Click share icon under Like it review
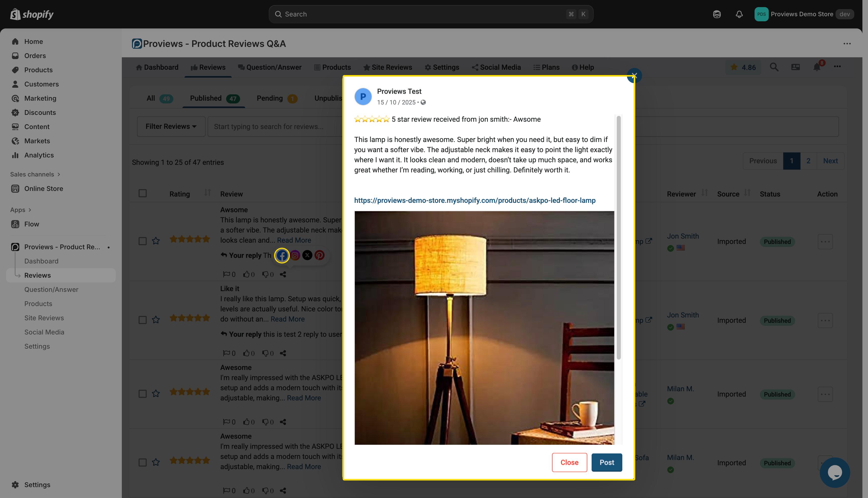868x498 pixels. click(283, 353)
